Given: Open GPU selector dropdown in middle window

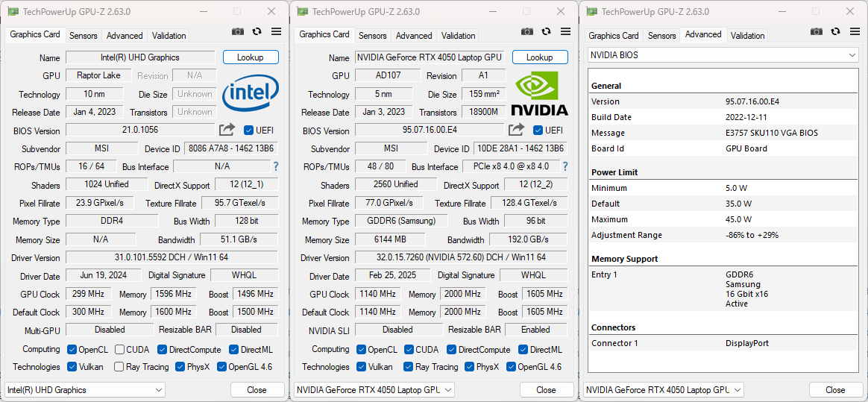Looking at the screenshot, I should pyautogui.click(x=374, y=390).
